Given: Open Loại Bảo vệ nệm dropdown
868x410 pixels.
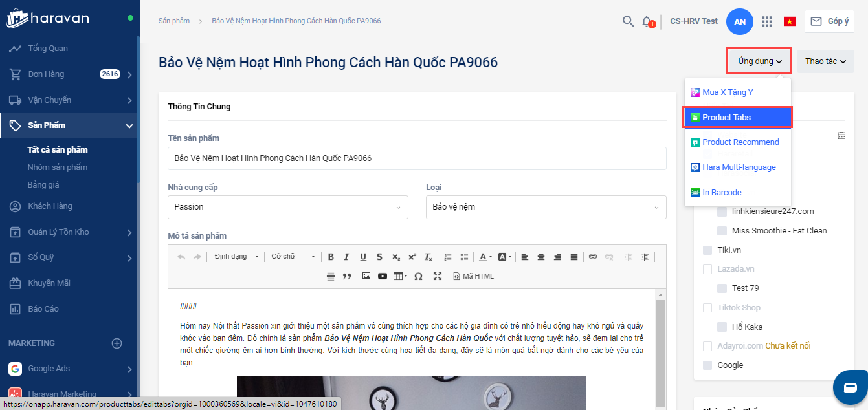Looking at the screenshot, I should 546,207.
